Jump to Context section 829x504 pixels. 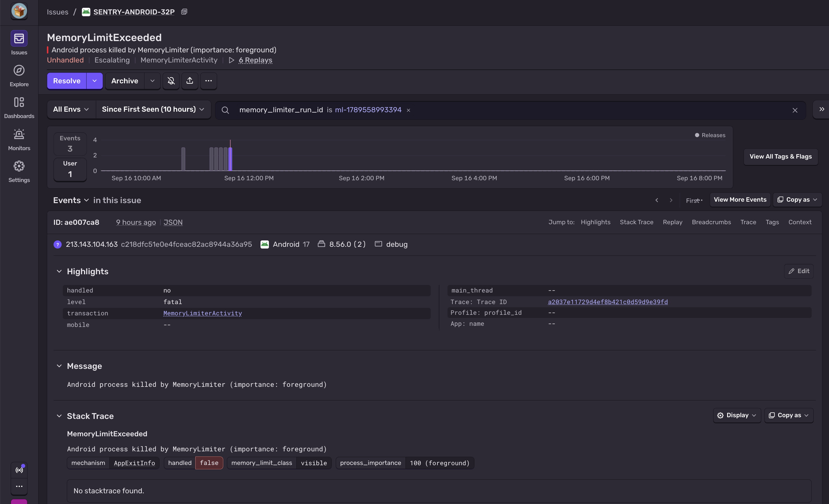tap(800, 222)
